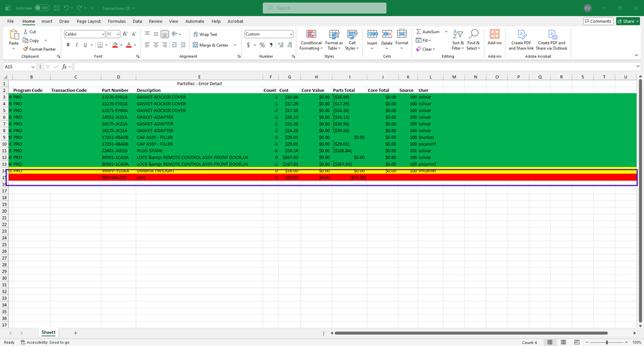Viewport: 644px width, 346px height.
Task: Open the Page Layout tab
Action: click(89, 21)
